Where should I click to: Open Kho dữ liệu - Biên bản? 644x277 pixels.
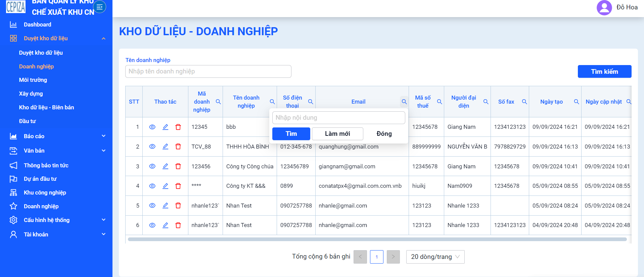46,107
